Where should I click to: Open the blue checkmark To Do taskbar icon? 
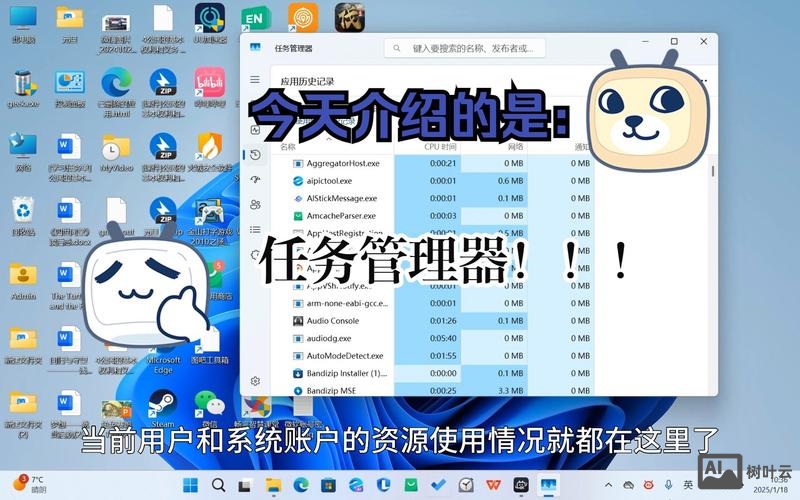(x=438, y=485)
